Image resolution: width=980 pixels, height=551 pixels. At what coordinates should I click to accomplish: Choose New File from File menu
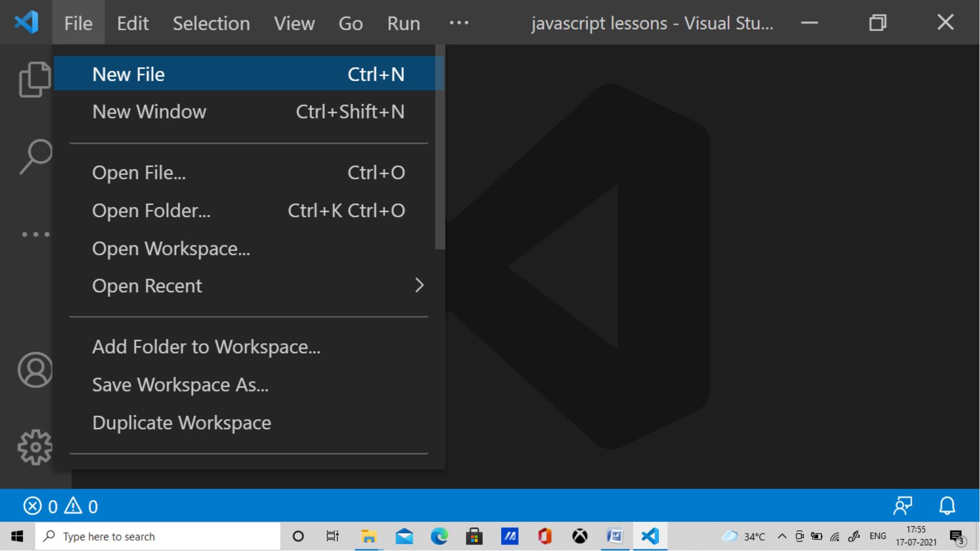click(x=249, y=74)
